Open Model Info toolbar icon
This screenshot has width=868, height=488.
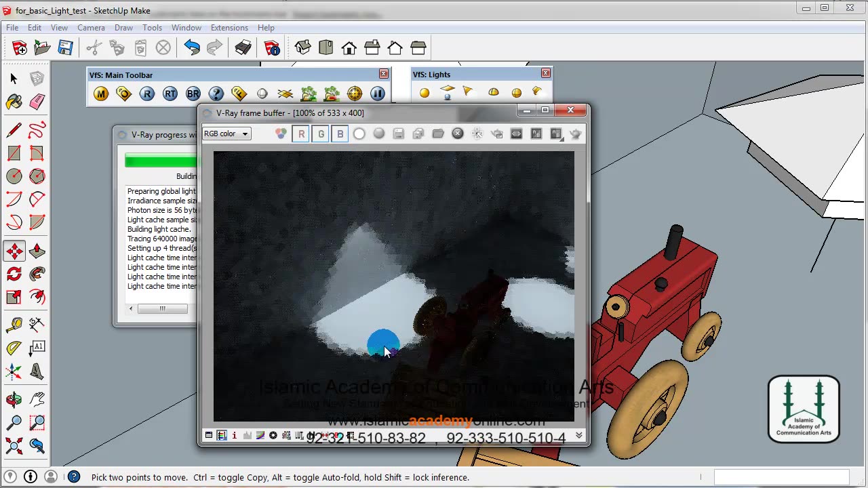(272, 47)
